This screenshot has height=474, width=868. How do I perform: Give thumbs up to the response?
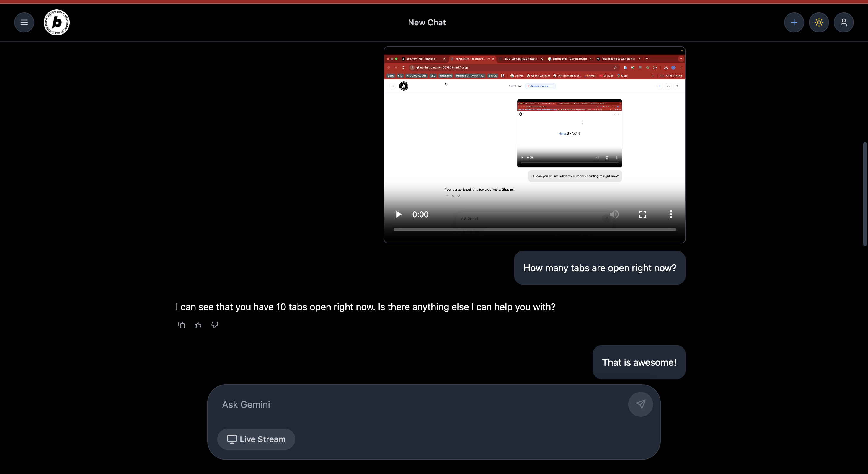click(198, 325)
